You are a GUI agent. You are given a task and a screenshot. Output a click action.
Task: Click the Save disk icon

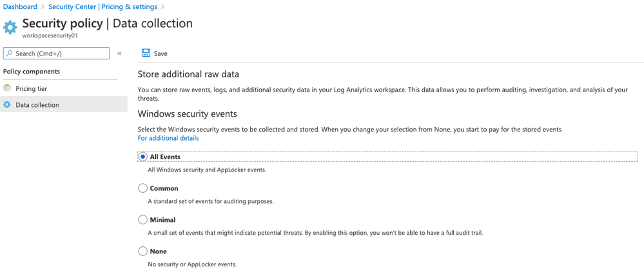pyautogui.click(x=146, y=53)
